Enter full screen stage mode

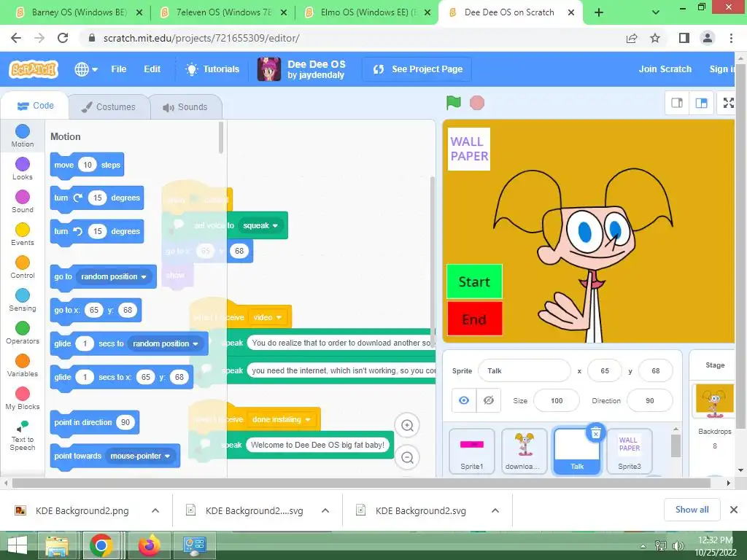click(x=728, y=103)
